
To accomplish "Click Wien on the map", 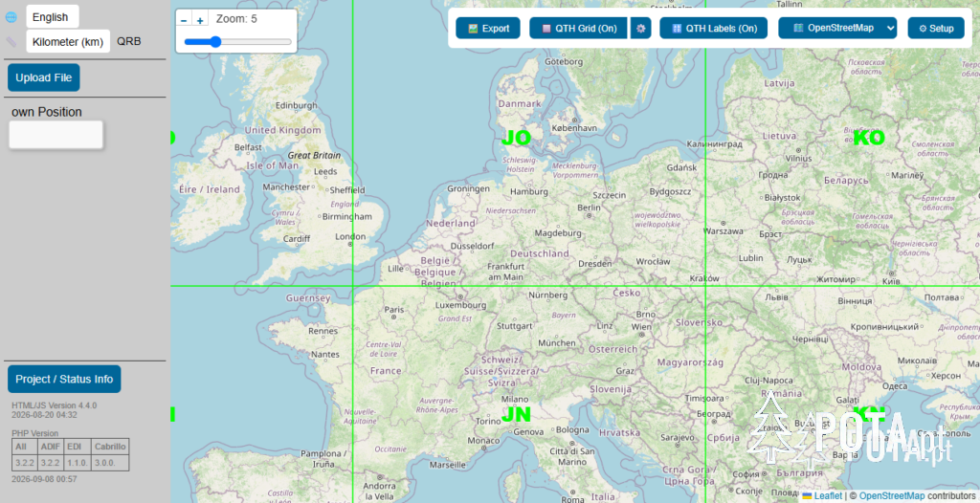I will point(641,327).
